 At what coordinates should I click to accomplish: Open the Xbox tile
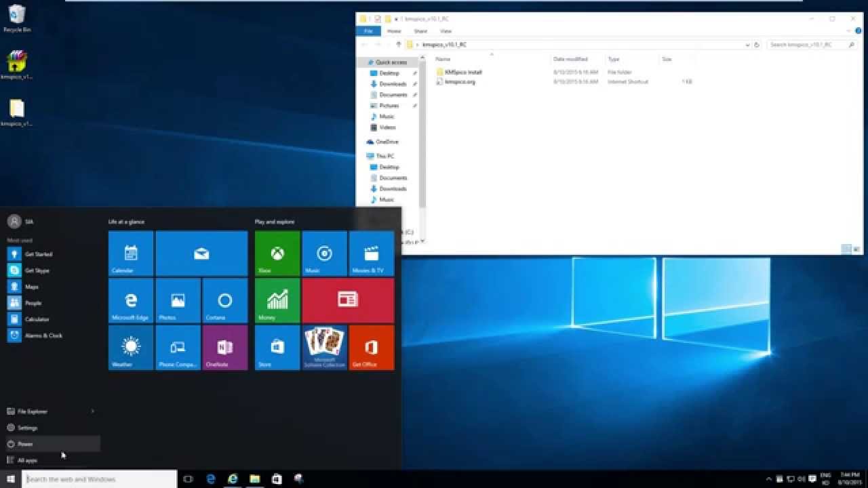click(x=277, y=253)
